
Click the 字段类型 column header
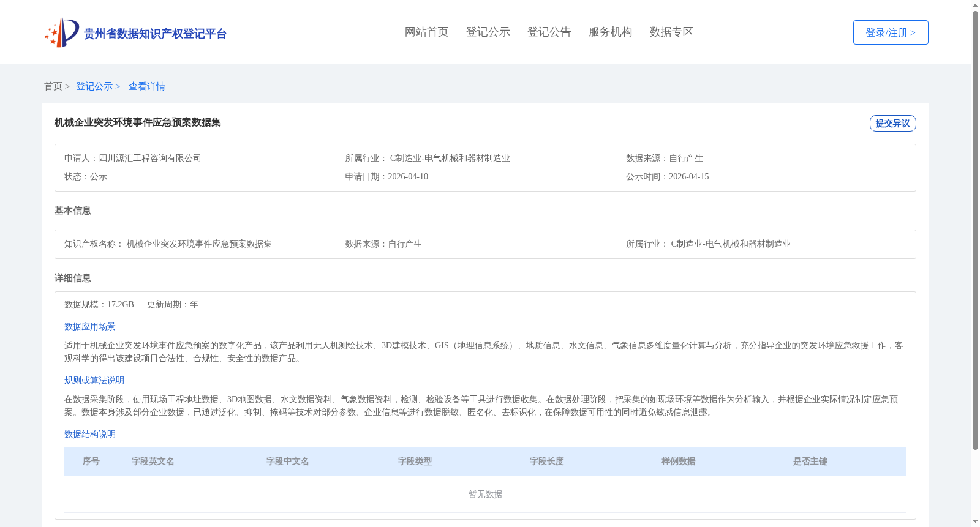(415, 461)
